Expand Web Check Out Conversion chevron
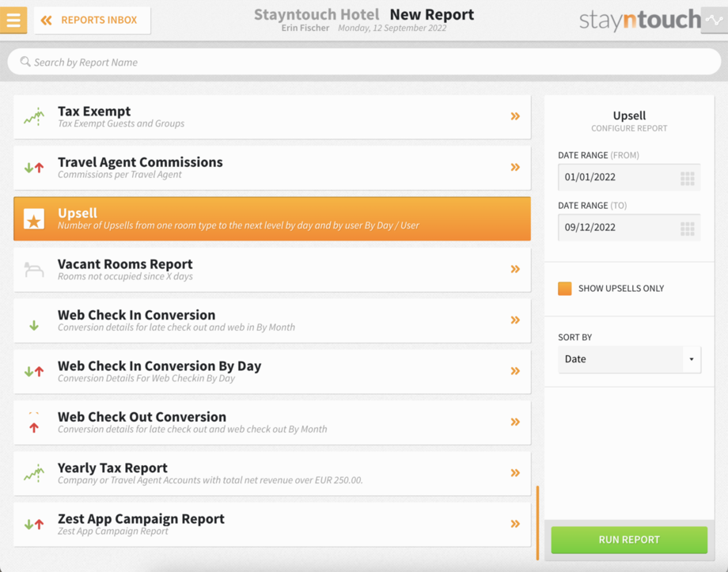This screenshot has width=728, height=572. (515, 422)
